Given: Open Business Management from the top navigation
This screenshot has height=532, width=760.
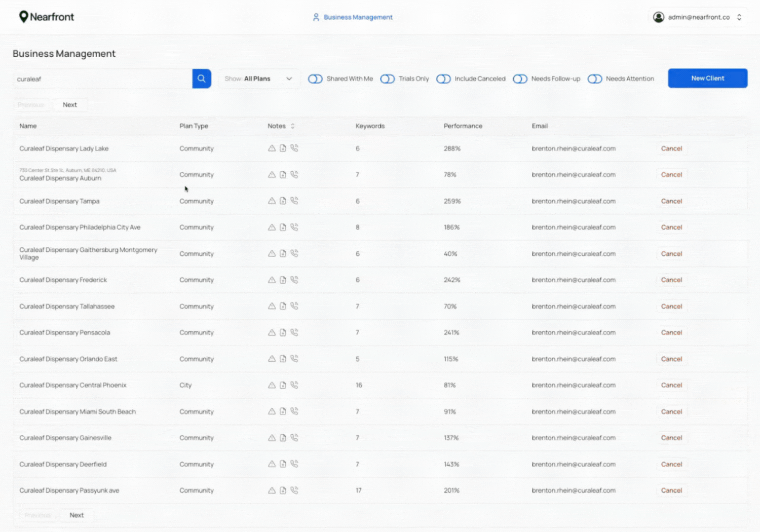Looking at the screenshot, I should coord(358,17).
